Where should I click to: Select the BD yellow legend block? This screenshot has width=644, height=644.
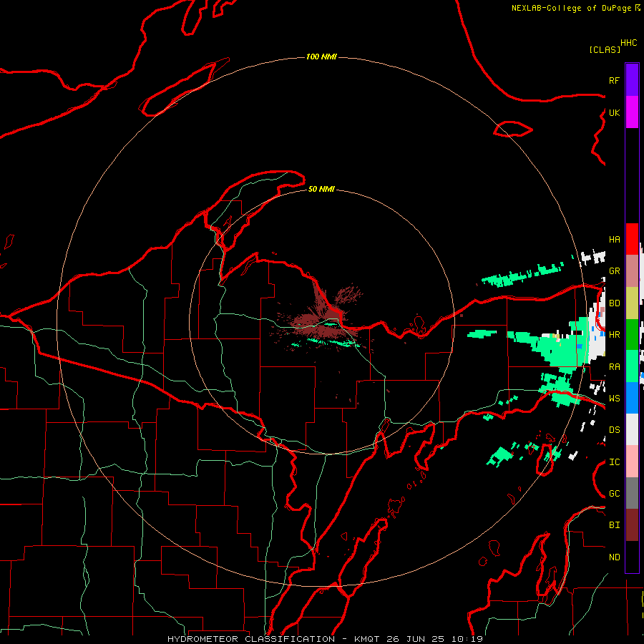click(x=632, y=303)
